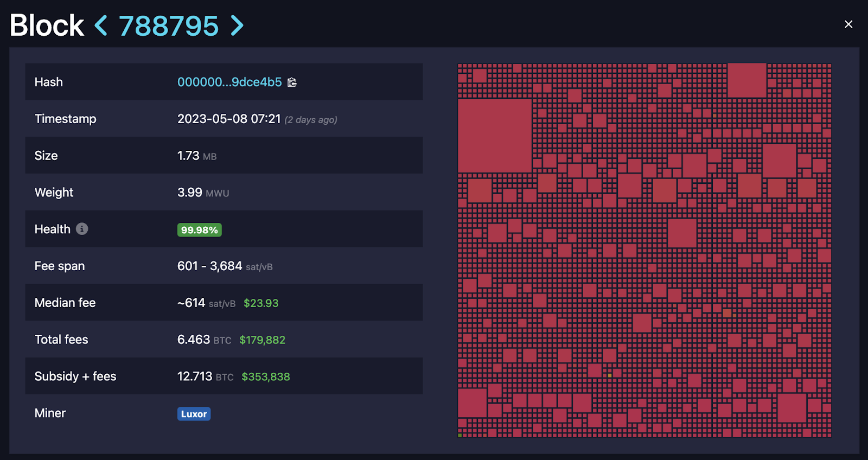Click the Health info icon

pos(82,229)
